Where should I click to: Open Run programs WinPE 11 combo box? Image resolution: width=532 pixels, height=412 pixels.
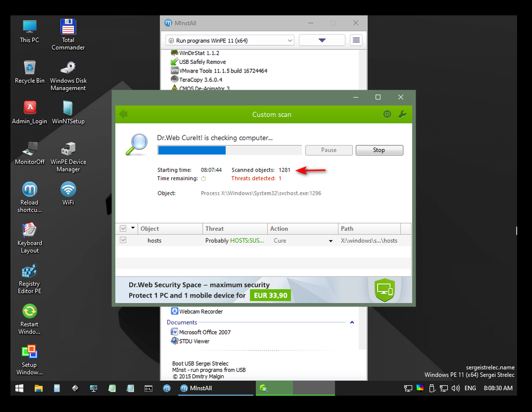pos(229,40)
